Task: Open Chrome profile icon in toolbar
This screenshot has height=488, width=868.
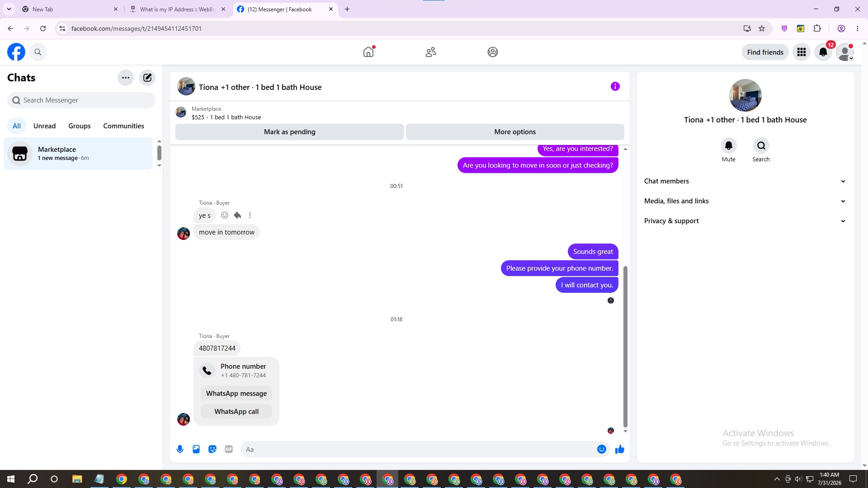Action: point(841,28)
